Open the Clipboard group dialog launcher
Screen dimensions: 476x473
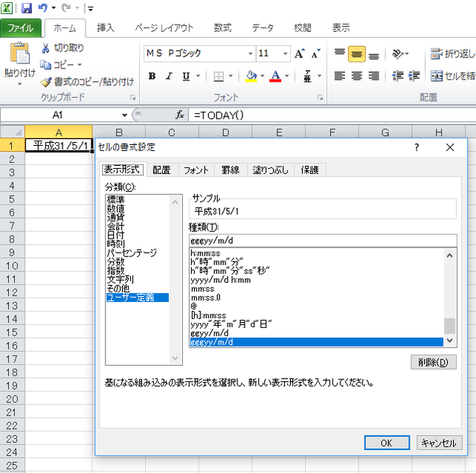point(133,97)
